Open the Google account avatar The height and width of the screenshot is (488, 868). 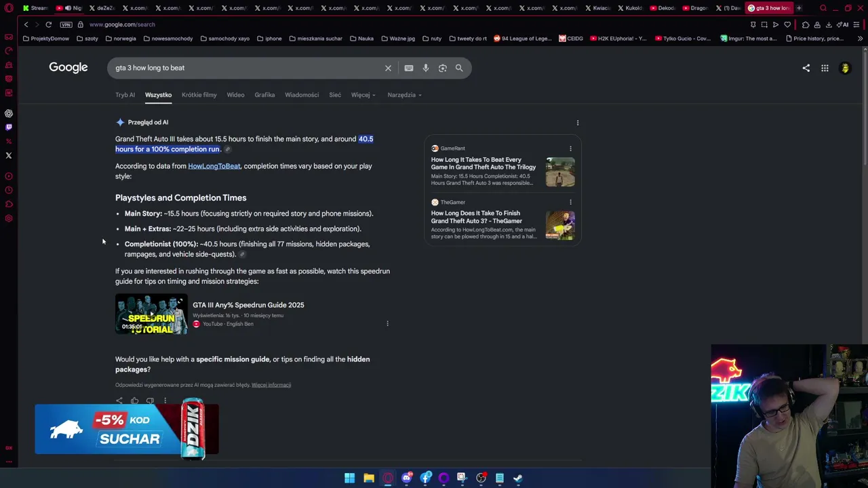845,68
